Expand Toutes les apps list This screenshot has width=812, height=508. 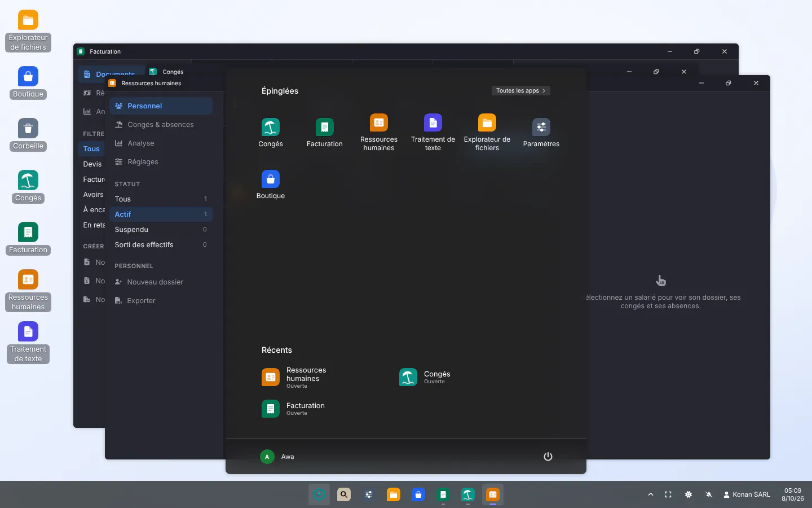coord(520,91)
